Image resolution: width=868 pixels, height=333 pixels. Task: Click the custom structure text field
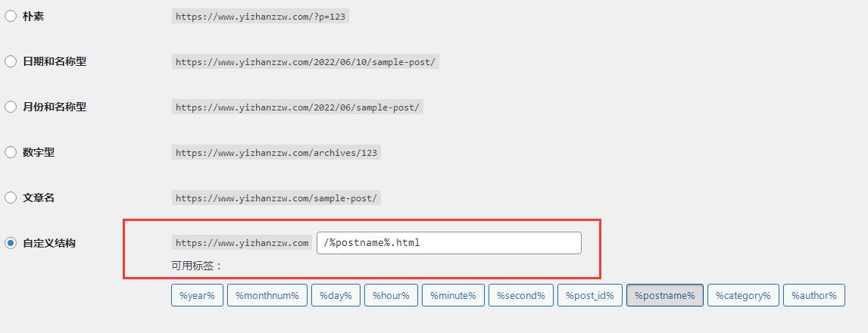click(x=448, y=243)
